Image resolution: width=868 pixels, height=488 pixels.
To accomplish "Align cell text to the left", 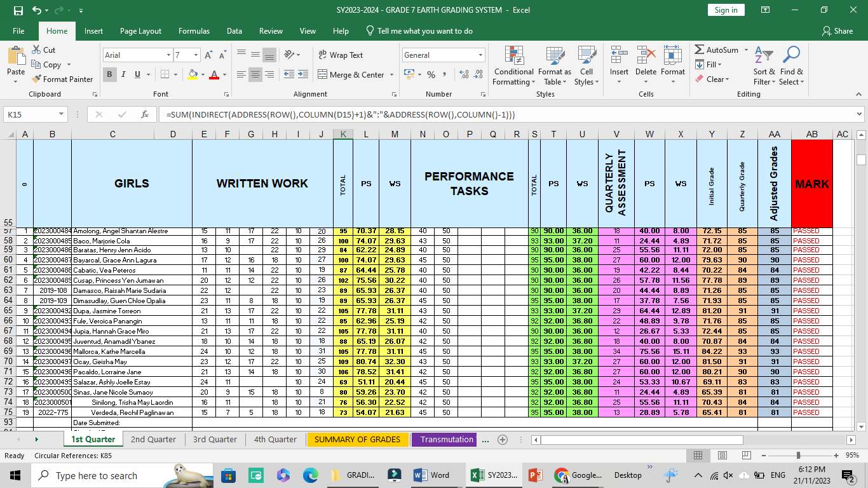I will (241, 75).
